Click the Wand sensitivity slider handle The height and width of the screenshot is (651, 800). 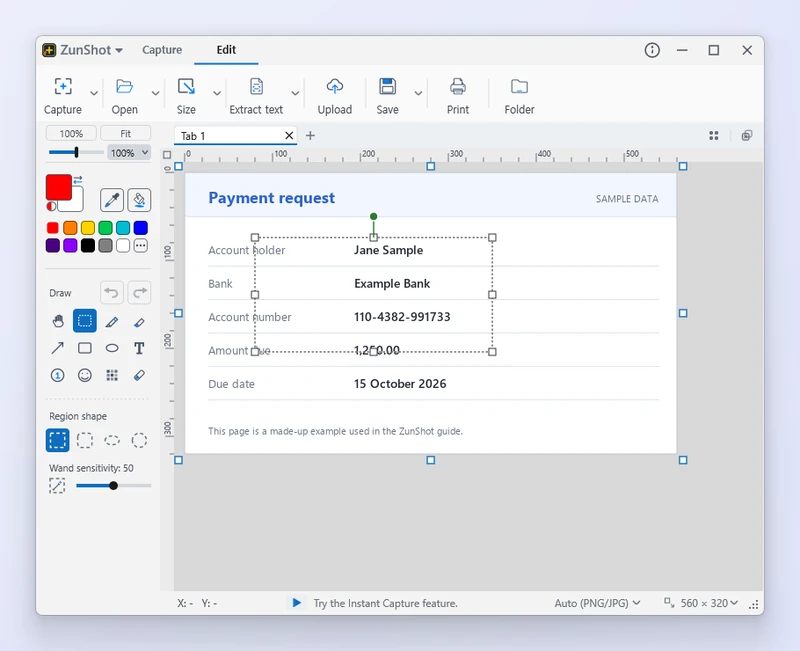113,486
